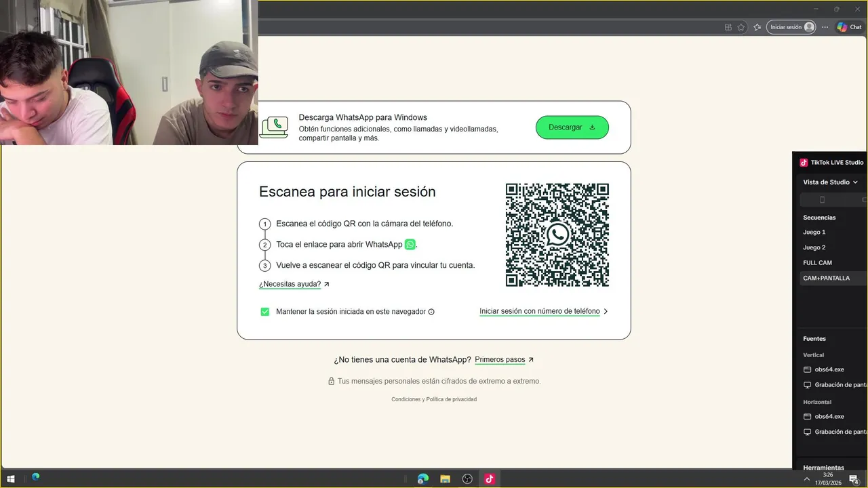The height and width of the screenshot is (488, 868).
Task: Click arrow icon beside 'Primeros pasos'
Action: click(531, 360)
